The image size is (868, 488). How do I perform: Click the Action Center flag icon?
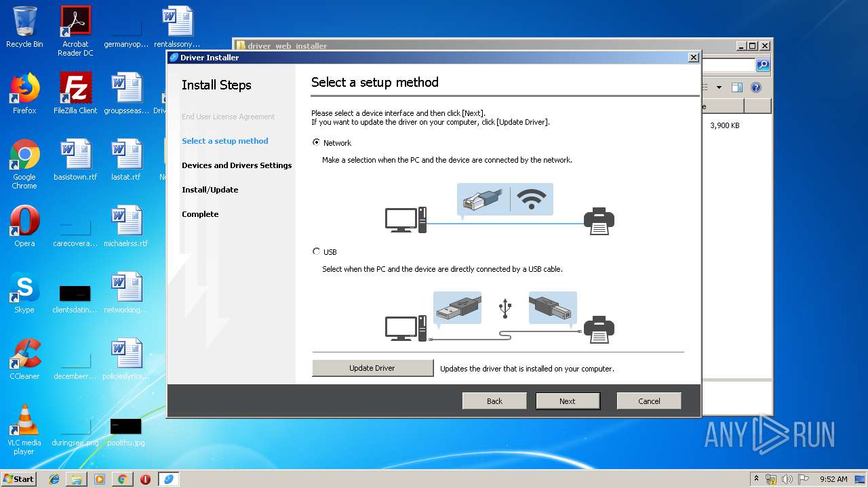pyautogui.click(x=804, y=479)
